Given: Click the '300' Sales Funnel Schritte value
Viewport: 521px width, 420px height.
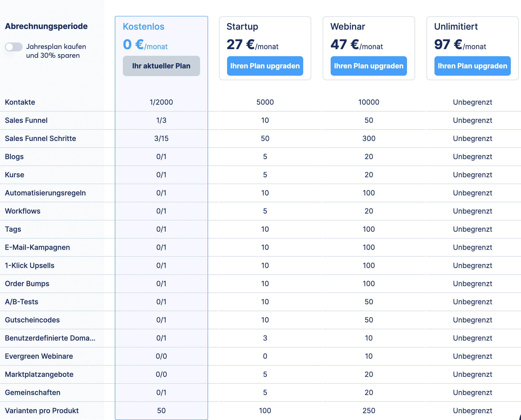Looking at the screenshot, I should [x=369, y=138].
